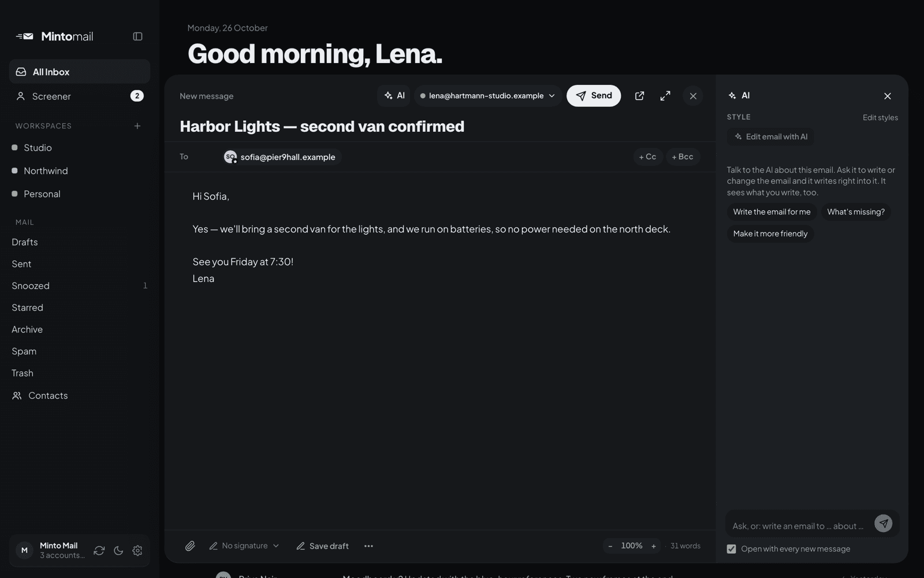924x578 pixels.
Task: Open the Contacts page
Action: coord(80,396)
